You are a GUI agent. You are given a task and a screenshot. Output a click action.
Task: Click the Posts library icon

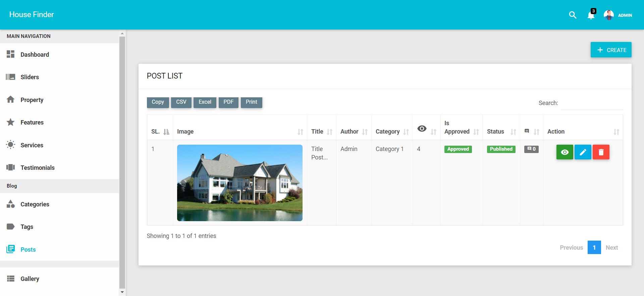pyautogui.click(x=10, y=249)
